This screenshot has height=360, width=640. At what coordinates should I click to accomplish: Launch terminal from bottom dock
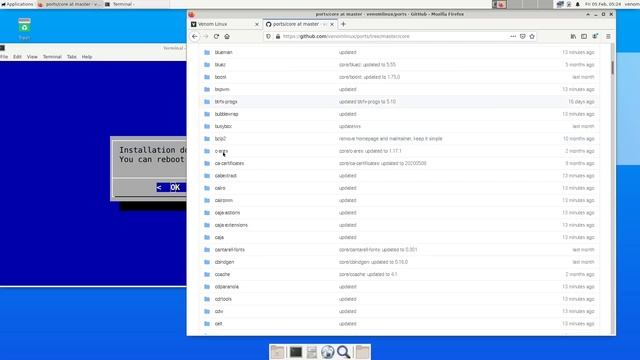[x=296, y=352]
